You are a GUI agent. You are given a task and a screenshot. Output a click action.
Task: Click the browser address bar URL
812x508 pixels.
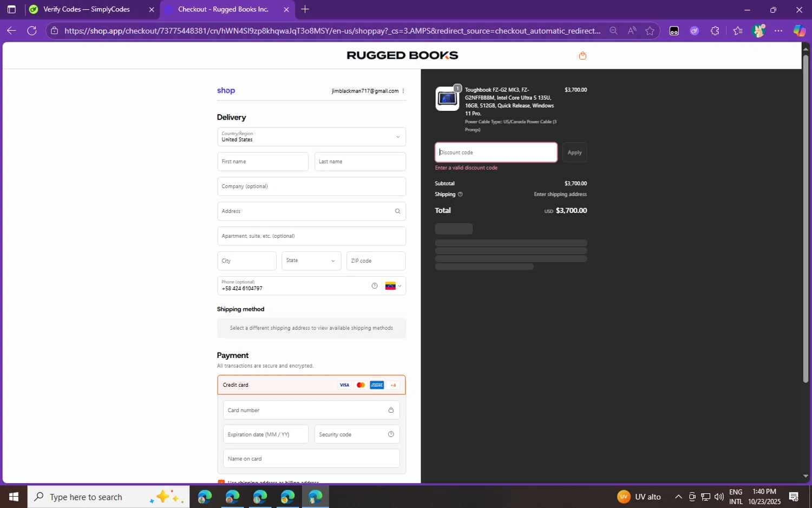[332, 31]
